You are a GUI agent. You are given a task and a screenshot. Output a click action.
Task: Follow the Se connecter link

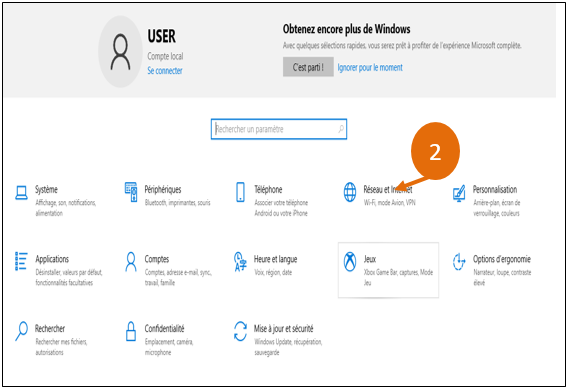pos(165,71)
